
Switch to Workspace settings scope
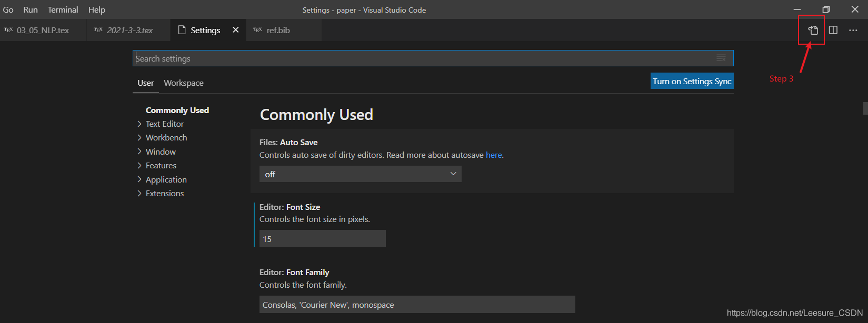(x=184, y=83)
